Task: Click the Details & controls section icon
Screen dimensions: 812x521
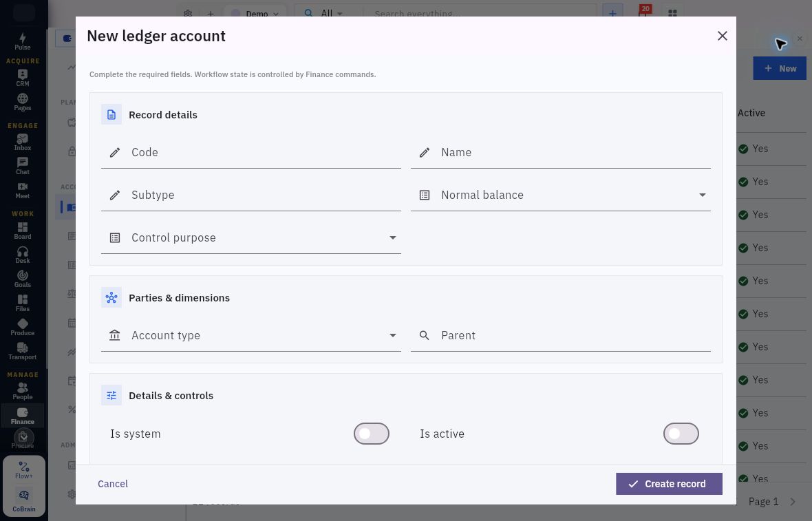Action: (x=111, y=396)
